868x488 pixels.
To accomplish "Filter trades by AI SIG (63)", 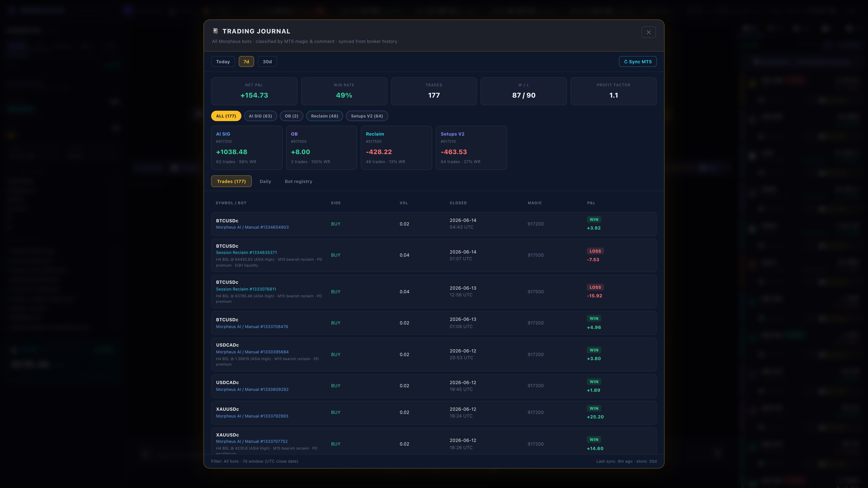I will click(260, 116).
